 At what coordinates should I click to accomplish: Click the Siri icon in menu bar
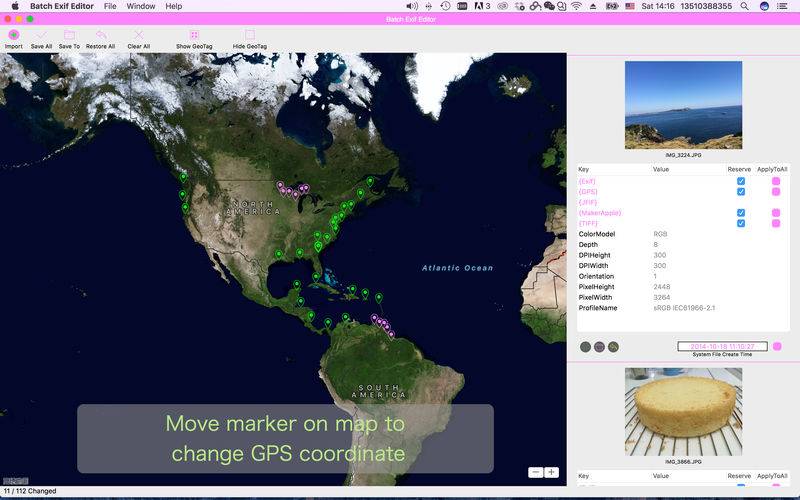click(x=764, y=6)
